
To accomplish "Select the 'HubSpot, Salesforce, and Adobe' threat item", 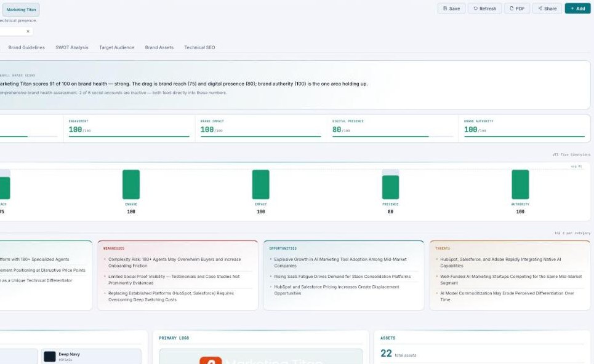I will coord(510,263).
